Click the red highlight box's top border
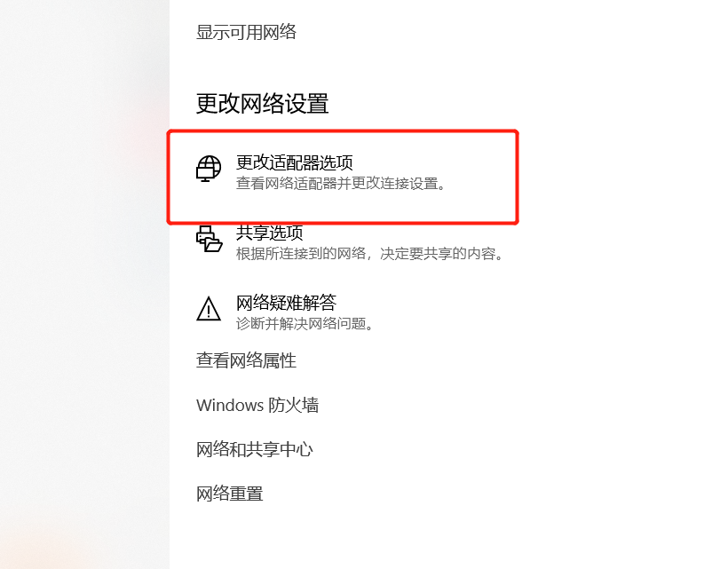728x569 pixels. pyautogui.click(x=343, y=131)
